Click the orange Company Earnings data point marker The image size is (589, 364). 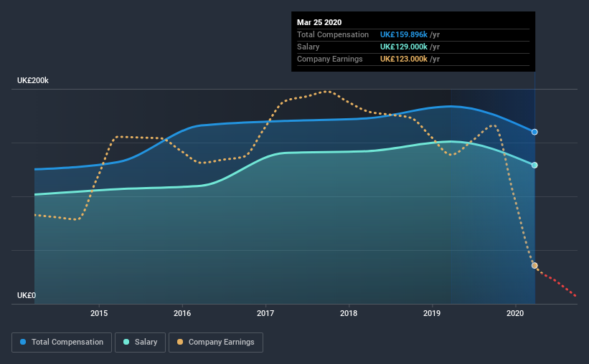pyautogui.click(x=534, y=266)
